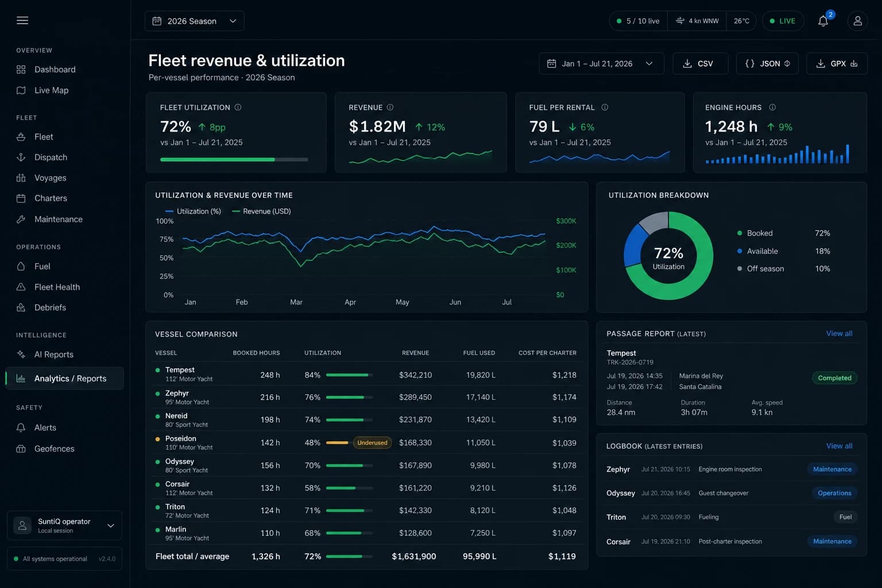This screenshot has width=882, height=588.
Task: Click View all in Logbook
Action: pos(839,446)
